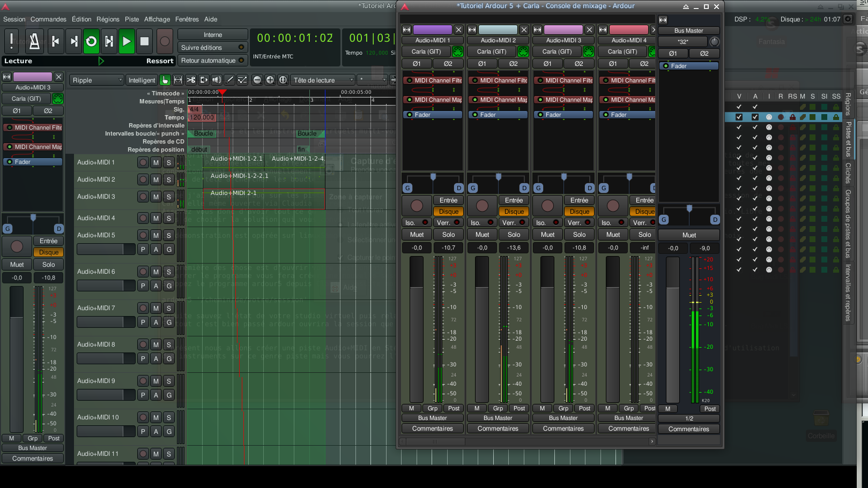Toggle the metronome click

pos(34,41)
